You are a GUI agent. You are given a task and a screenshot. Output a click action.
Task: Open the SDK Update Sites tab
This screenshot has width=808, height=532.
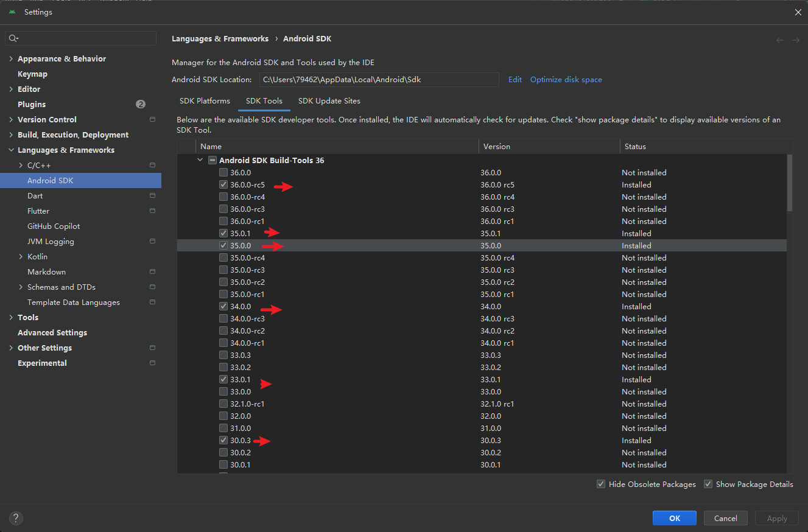coord(329,100)
